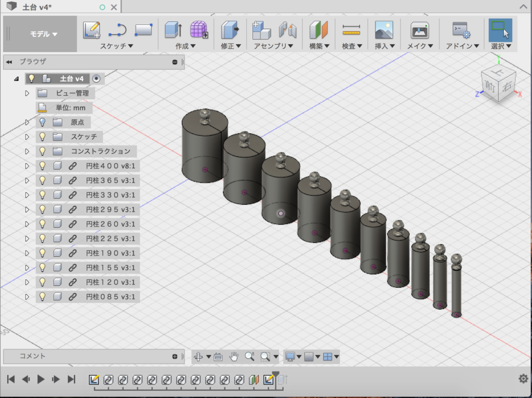Image resolution: width=532 pixels, height=398 pixels.
Task: Expand the スケッチ folder node
Action: [27, 137]
